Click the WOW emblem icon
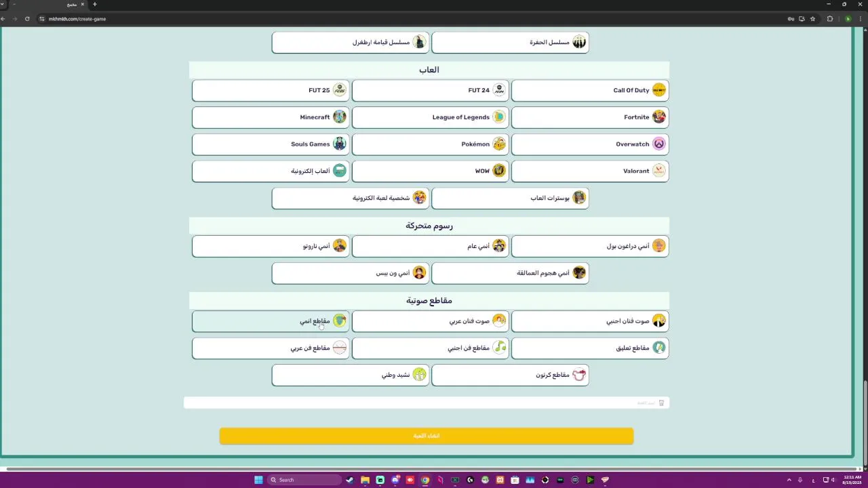 click(x=499, y=171)
